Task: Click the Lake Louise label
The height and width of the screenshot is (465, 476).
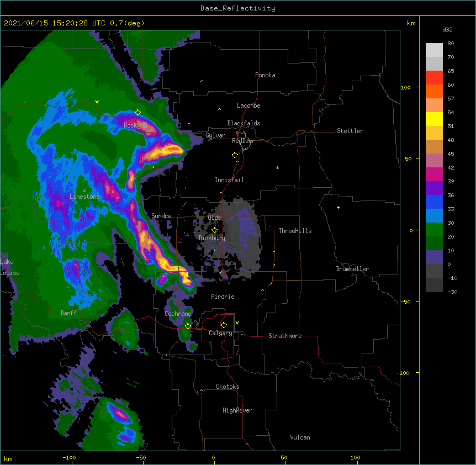Action: pos(9,267)
